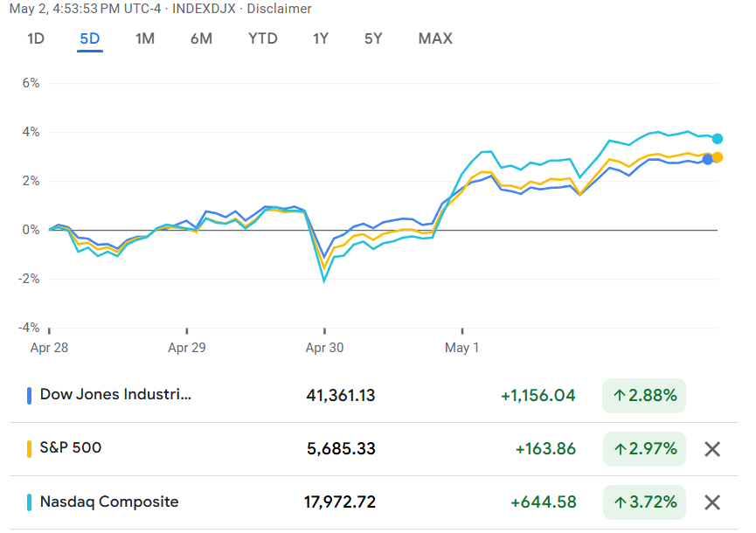756x533 pixels.
Task: Click the May 2 timestamp text
Action: 85,9
